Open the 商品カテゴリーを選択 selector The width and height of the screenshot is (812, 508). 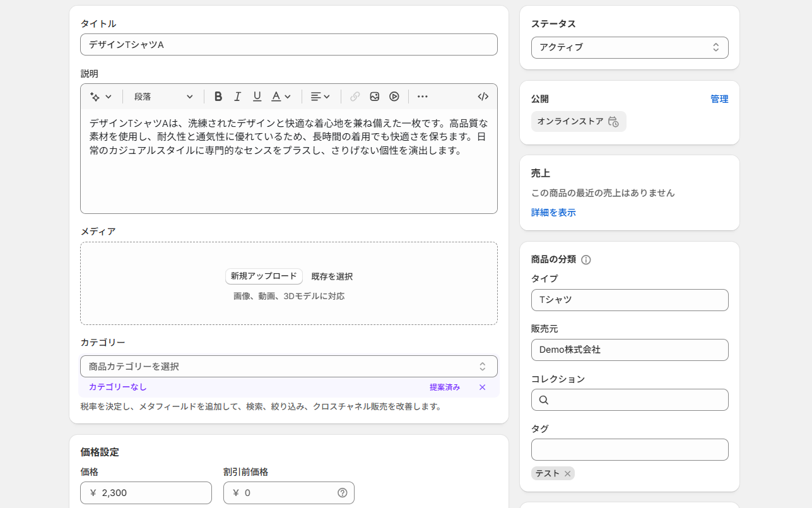(288, 367)
